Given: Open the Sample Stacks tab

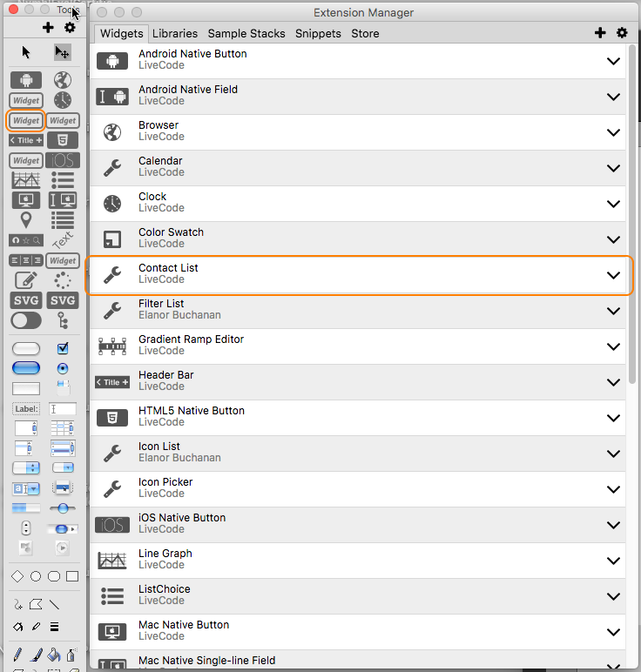Looking at the screenshot, I should point(246,33).
